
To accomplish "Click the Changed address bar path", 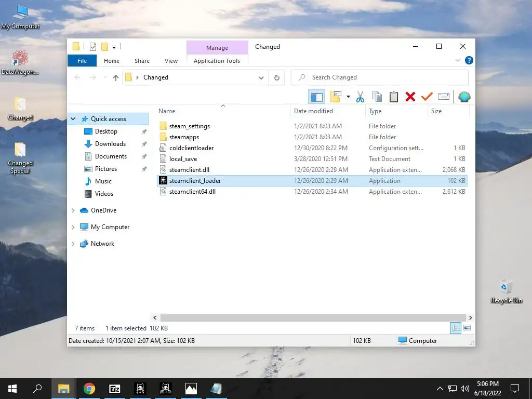I will 156,77.
